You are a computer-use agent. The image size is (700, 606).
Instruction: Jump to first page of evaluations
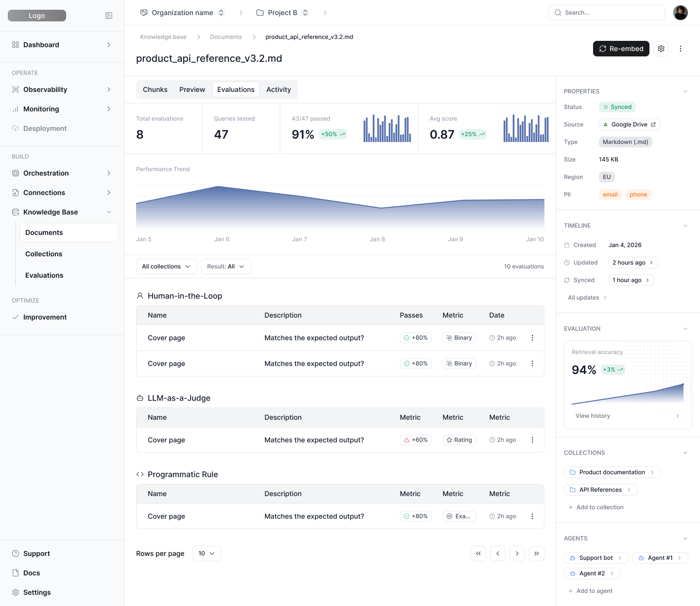point(478,553)
